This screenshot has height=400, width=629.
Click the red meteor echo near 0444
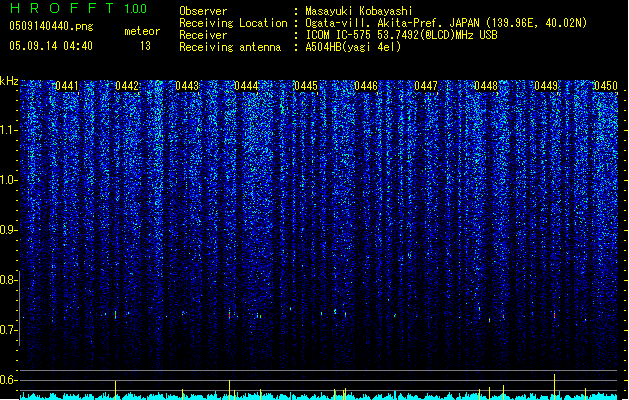pyautogui.click(x=229, y=316)
